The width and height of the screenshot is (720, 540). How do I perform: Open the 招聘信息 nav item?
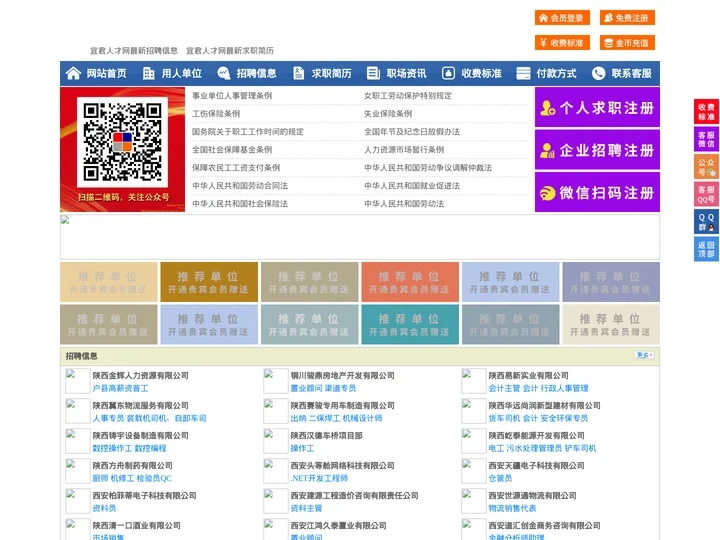(256, 73)
